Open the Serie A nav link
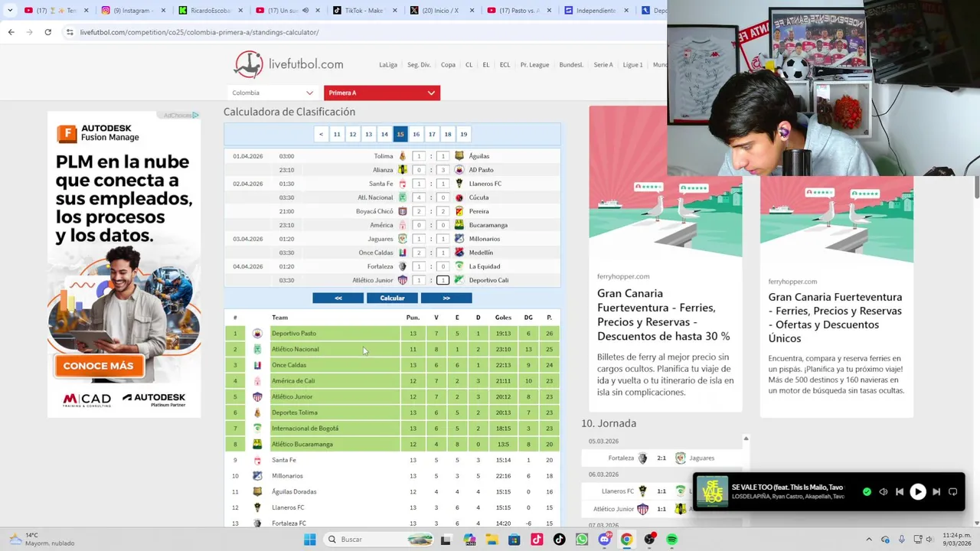The width and height of the screenshot is (980, 551). [603, 65]
